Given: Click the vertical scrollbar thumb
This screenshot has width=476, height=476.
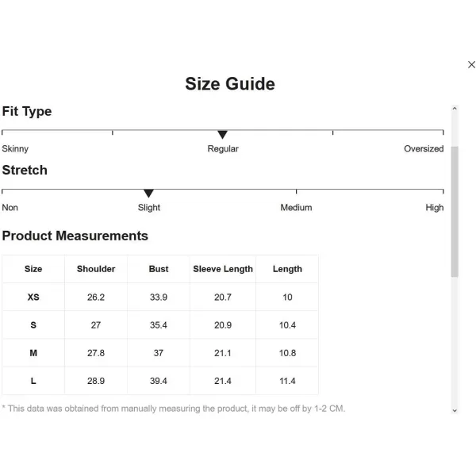Looking at the screenshot, I should coord(455,212).
